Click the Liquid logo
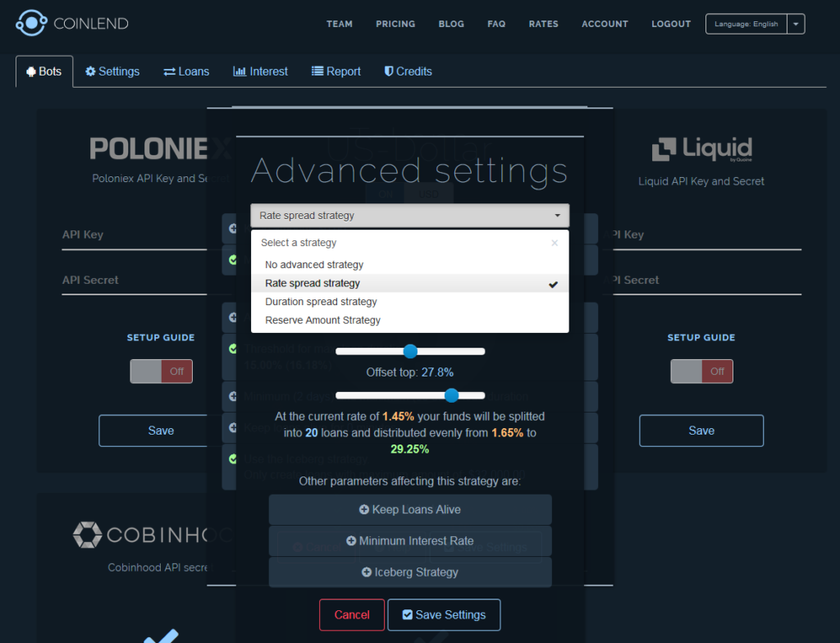This screenshot has height=643, width=840. [x=702, y=149]
